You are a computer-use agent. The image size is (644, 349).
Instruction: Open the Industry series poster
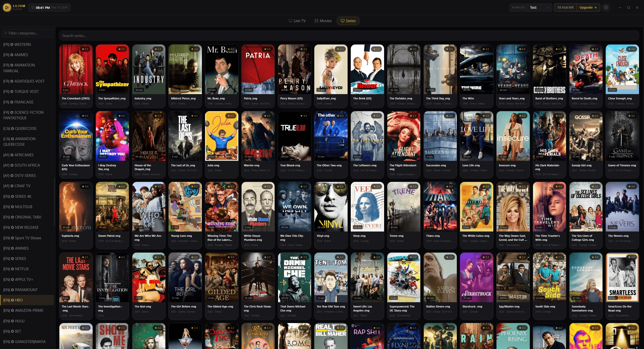point(149,69)
